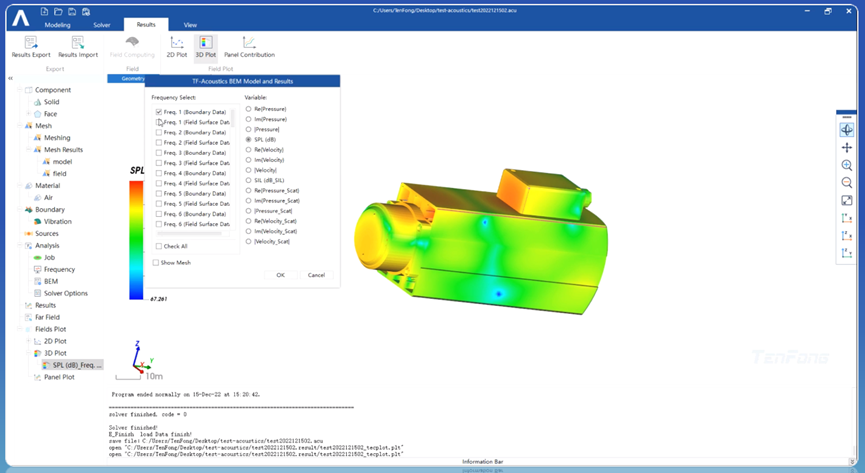
Task: Collapse the Mesh Results tree node
Action: point(29,150)
